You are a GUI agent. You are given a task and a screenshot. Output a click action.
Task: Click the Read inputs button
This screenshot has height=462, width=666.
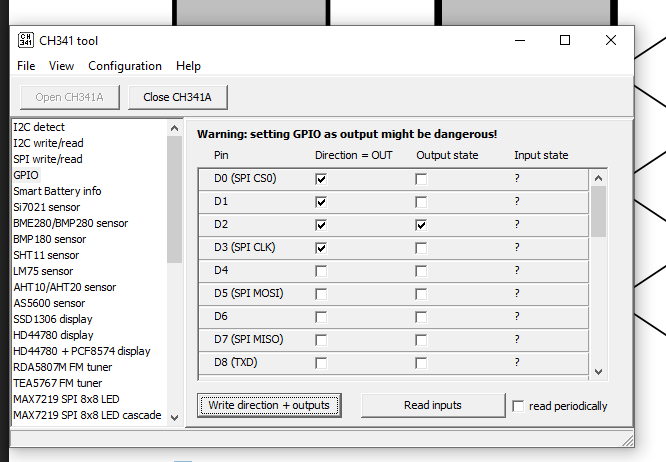[x=432, y=405]
